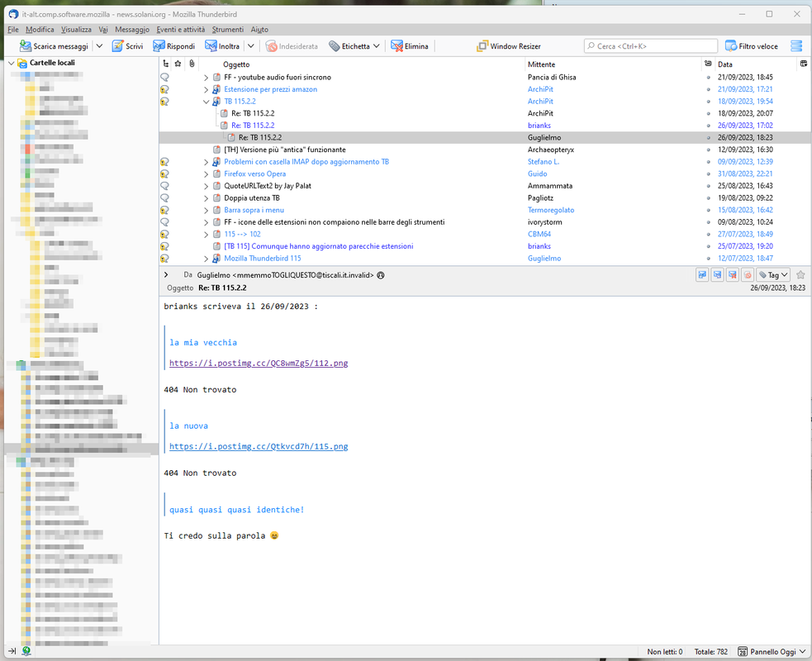Click forward icon in message header
The image size is (812, 661).
click(x=717, y=275)
